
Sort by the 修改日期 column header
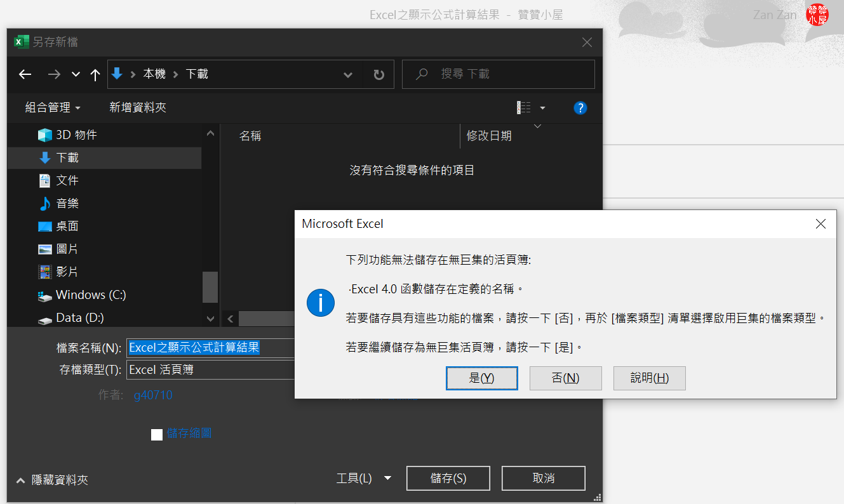pyautogui.click(x=489, y=136)
